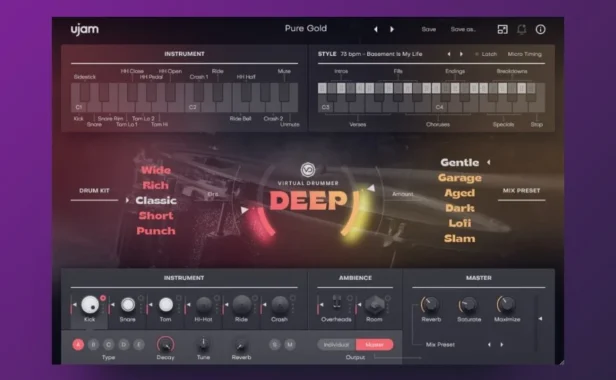The image size is (616, 380).
Task: Choose the Slam mix preset
Action: [460, 239]
